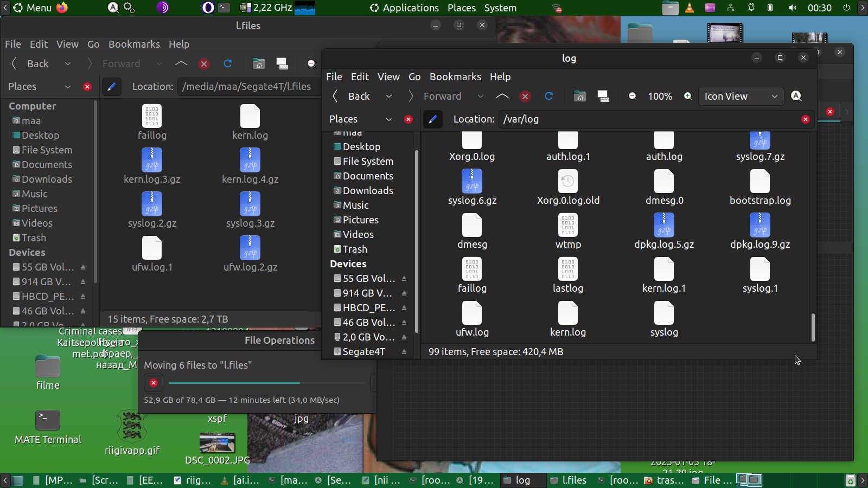Click Back button in the log window
The height and width of the screenshot is (488, 868).
[352, 96]
